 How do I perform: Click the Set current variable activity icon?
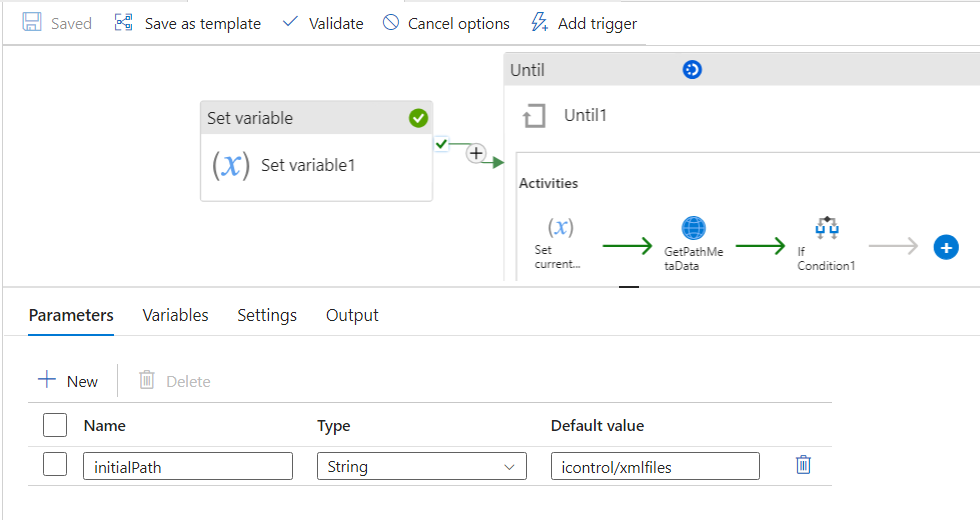[x=561, y=228]
